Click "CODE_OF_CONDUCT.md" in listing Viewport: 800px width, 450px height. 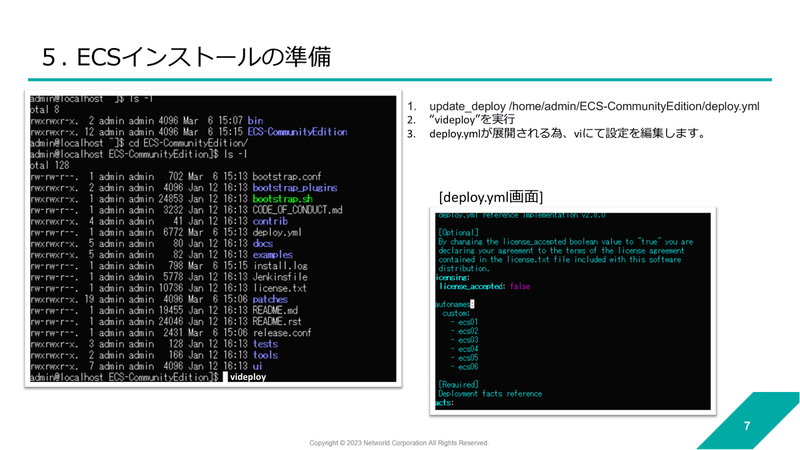coord(297,210)
